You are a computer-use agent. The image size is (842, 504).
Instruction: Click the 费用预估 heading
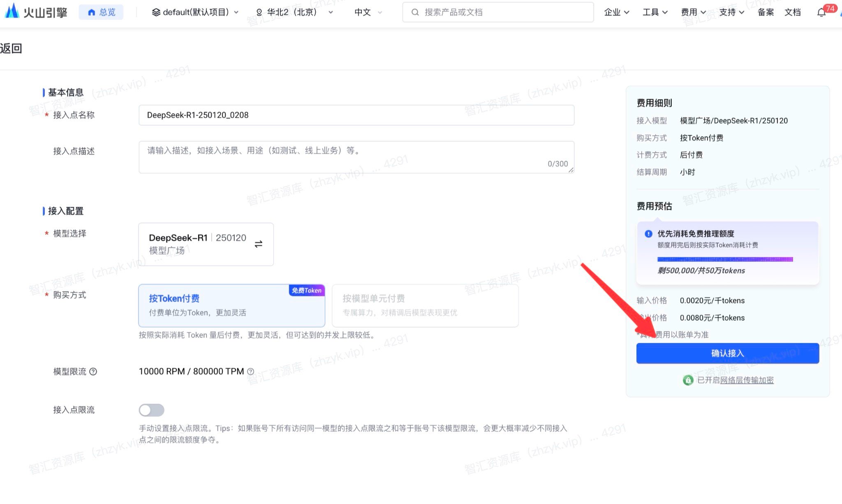click(654, 206)
